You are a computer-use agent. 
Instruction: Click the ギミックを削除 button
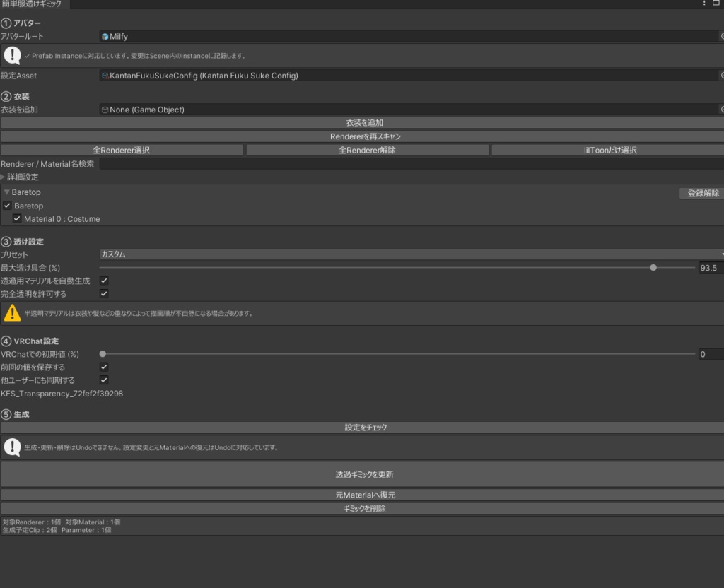coord(362,508)
